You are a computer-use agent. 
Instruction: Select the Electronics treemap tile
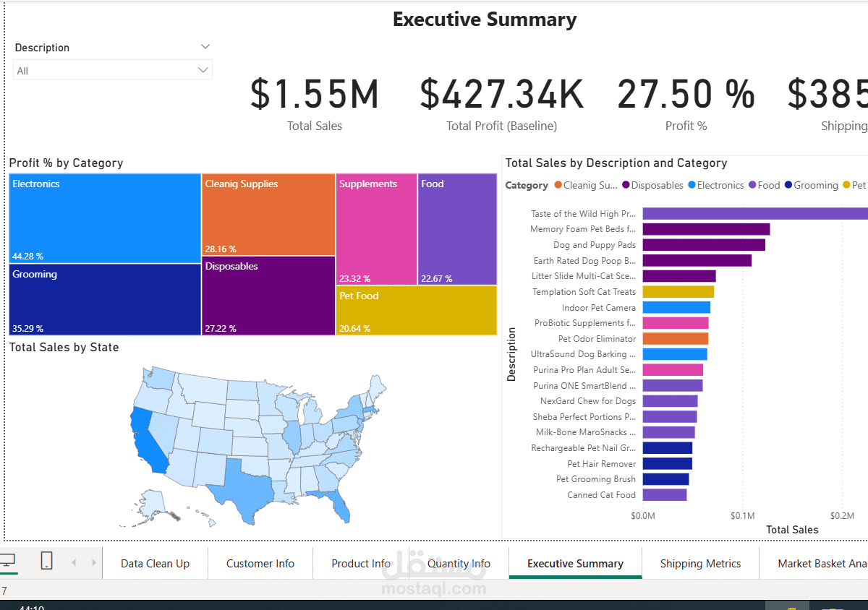[x=106, y=218]
